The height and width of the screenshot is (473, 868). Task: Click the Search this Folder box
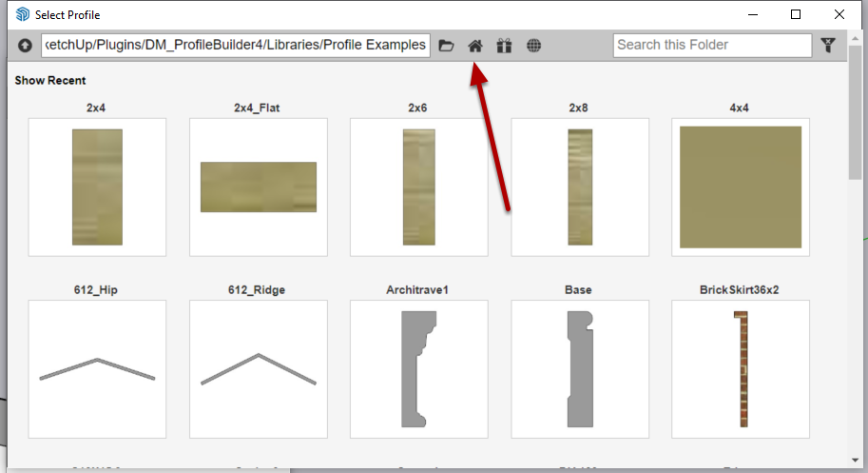pyautogui.click(x=711, y=45)
